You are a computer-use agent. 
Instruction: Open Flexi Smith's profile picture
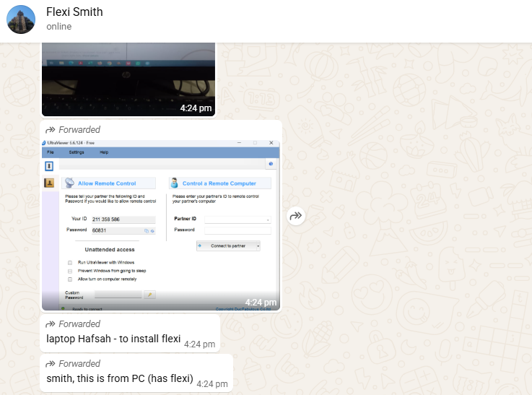coord(21,19)
